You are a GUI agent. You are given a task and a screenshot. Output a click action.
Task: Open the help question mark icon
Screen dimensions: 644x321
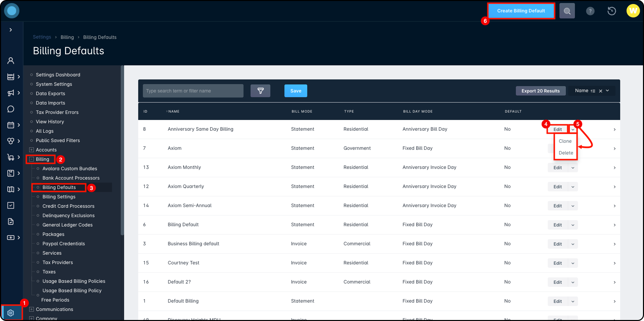[590, 11]
